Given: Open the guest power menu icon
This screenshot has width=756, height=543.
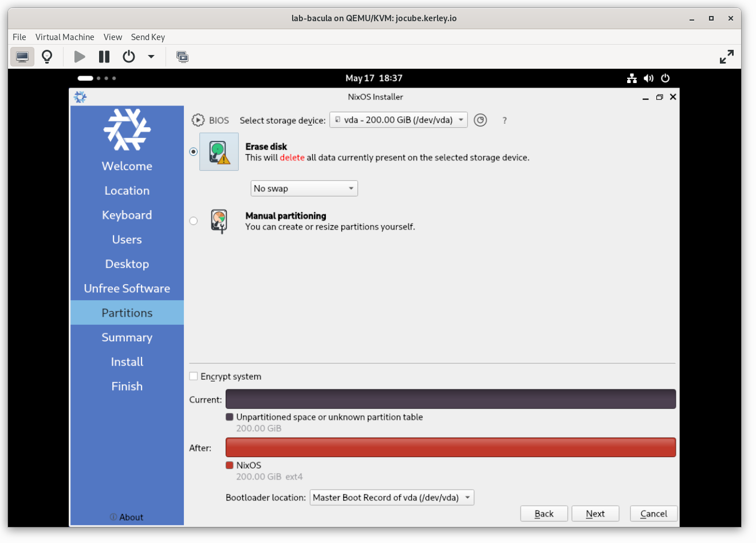Looking at the screenshot, I should (x=665, y=78).
